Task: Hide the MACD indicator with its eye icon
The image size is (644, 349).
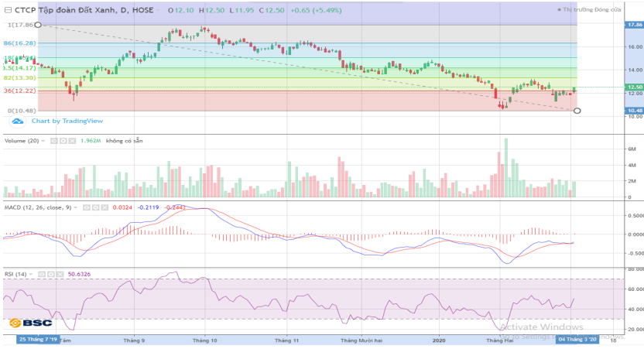Action: click(86, 207)
